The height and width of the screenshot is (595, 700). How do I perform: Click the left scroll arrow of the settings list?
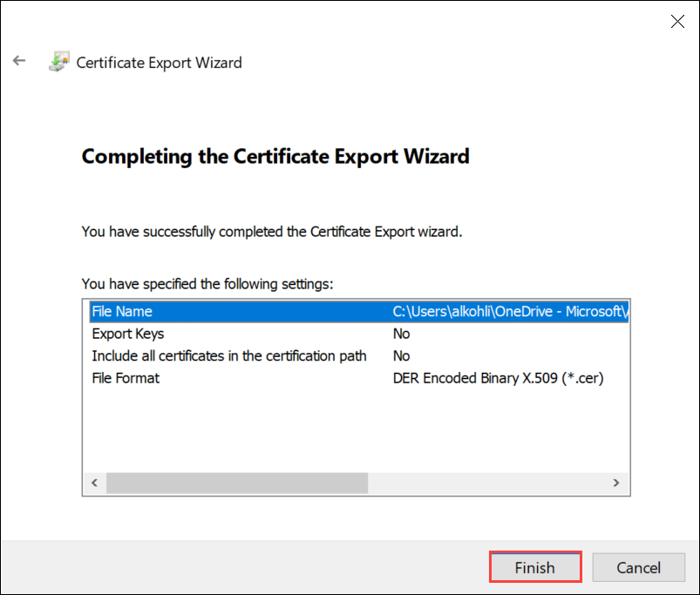point(94,482)
